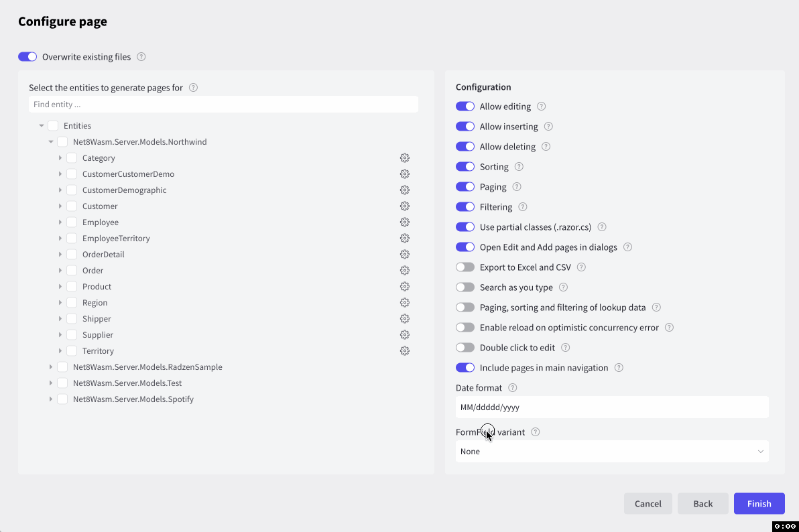Disable the Allow editing switch
Viewport: 799px width, 532px height.
click(465, 106)
